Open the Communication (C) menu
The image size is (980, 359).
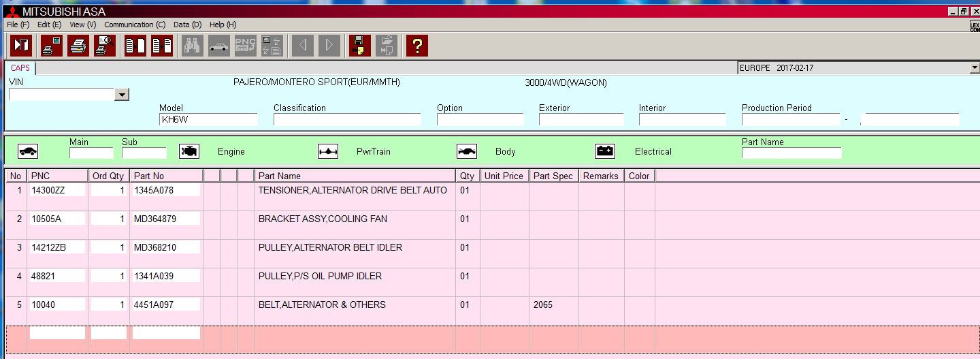135,25
